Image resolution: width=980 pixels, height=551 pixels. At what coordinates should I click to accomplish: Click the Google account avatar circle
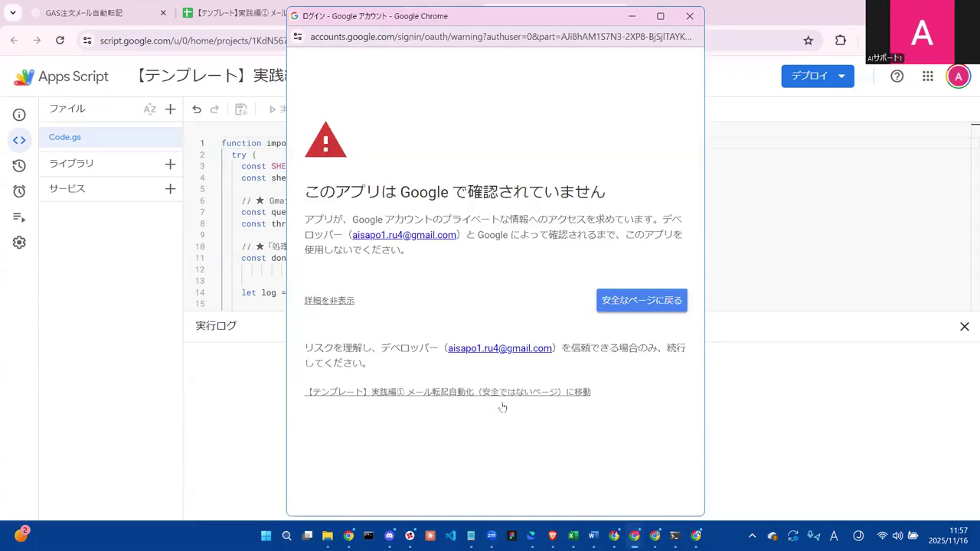959,76
